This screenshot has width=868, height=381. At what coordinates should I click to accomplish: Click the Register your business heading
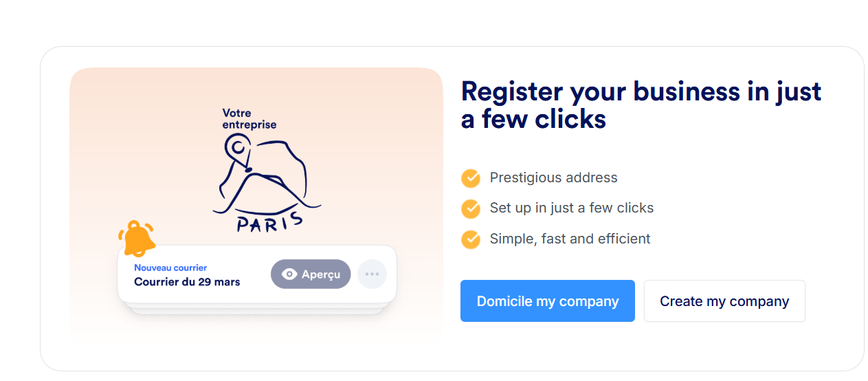tap(641, 105)
